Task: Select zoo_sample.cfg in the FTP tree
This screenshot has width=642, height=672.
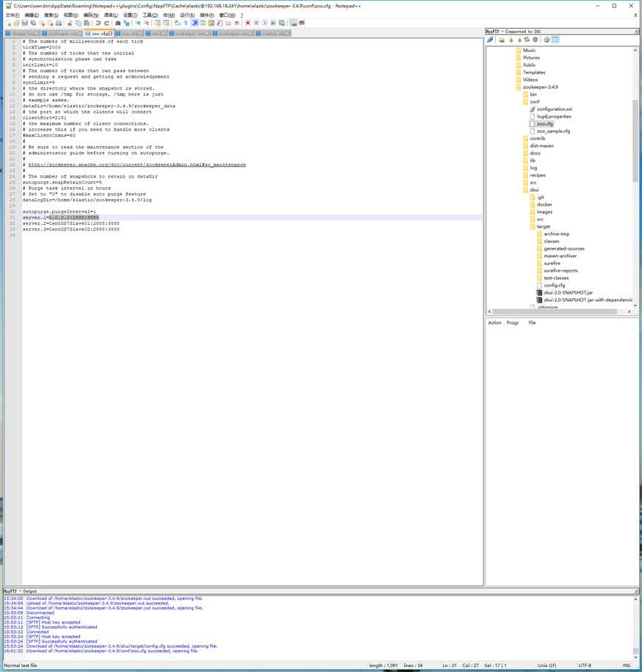Action: click(x=553, y=131)
